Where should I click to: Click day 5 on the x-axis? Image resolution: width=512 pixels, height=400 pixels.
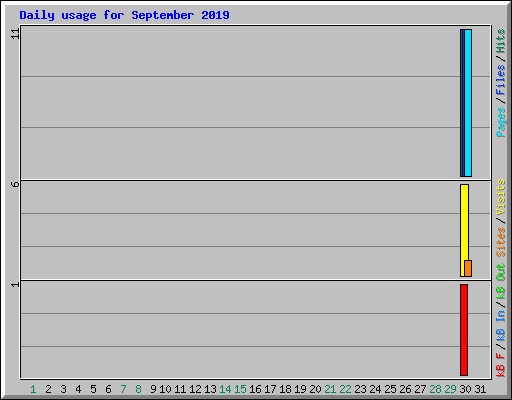[93, 389]
